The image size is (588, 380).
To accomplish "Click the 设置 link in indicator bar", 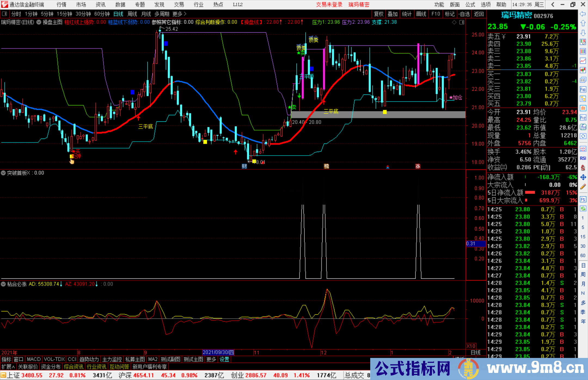I will [224, 359].
